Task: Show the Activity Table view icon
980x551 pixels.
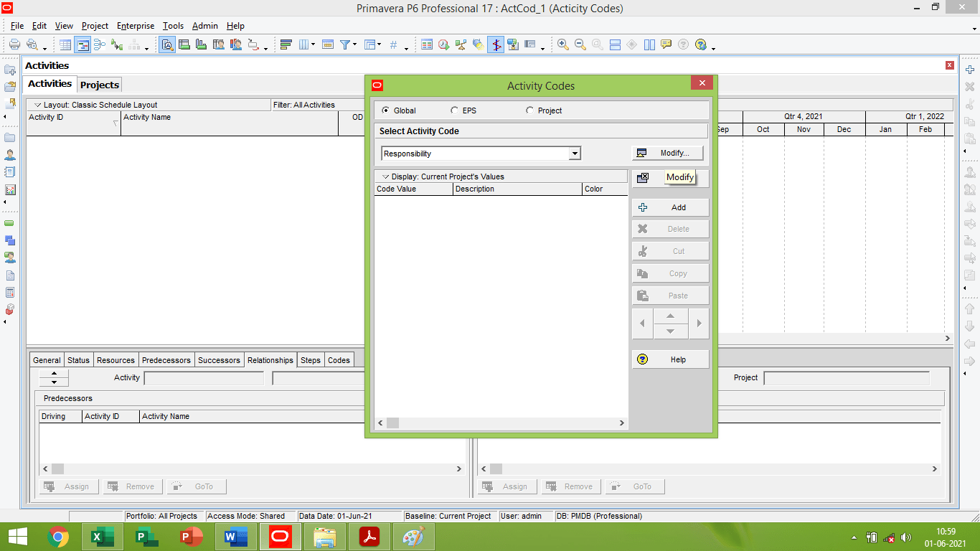Action: click(65, 44)
